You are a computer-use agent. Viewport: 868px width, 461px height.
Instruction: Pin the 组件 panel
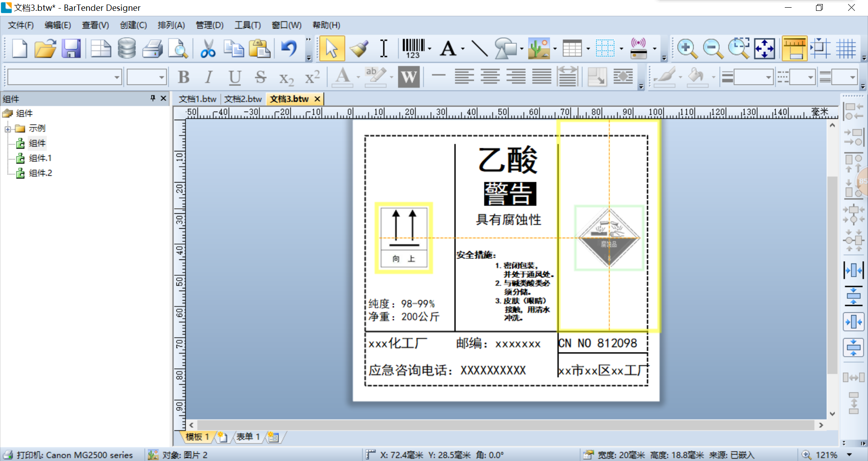[153, 98]
